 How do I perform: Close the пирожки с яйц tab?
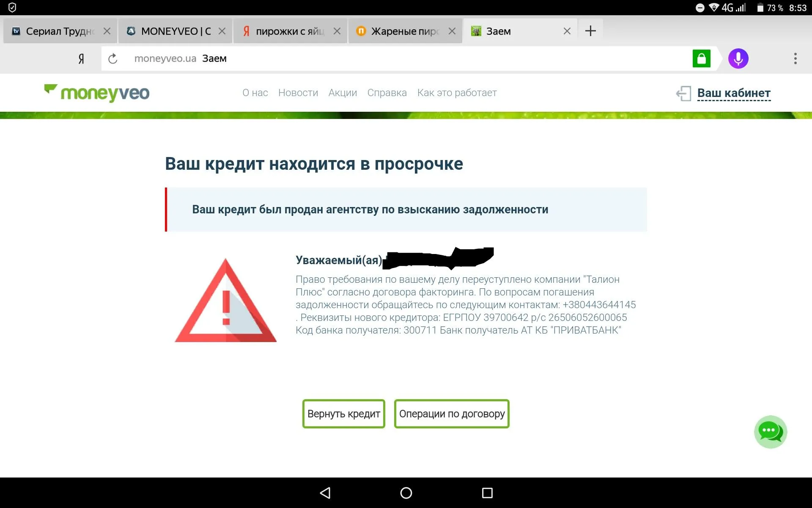coord(337,31)
